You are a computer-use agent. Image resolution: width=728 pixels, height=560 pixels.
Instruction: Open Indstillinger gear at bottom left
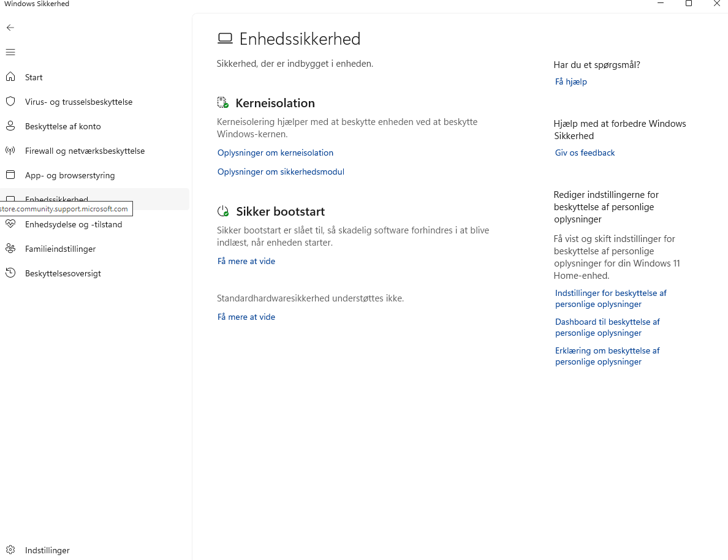(x=10, y=550)
